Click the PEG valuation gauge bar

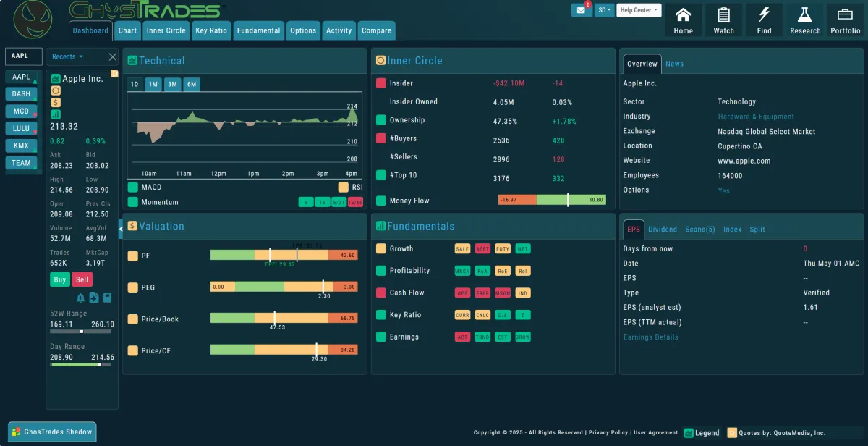click(284, 287)
